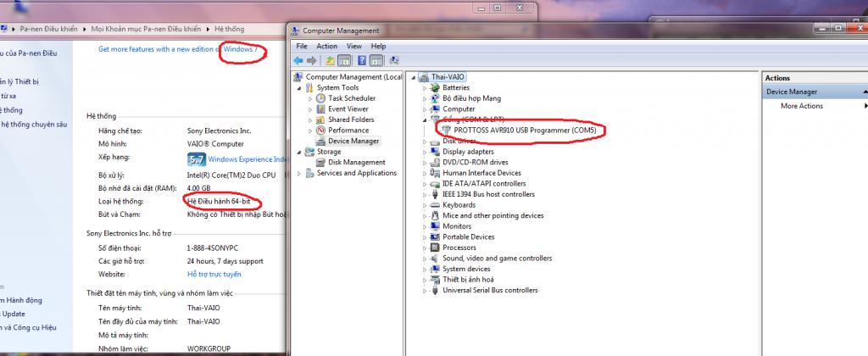Click the Keyboards category icon
Image resolution: width=868 pixels, height=356 pixels.
pos(435,205)
